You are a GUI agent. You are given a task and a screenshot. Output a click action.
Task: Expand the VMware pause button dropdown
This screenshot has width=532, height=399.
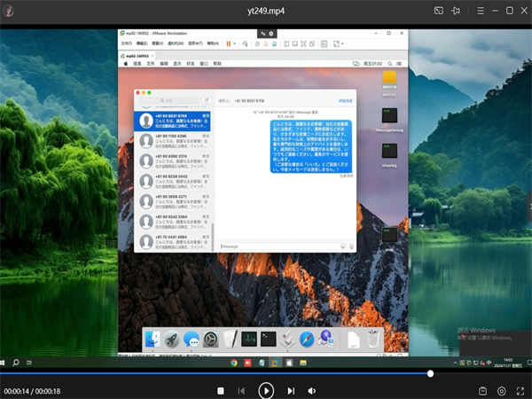tap(236, 43)
